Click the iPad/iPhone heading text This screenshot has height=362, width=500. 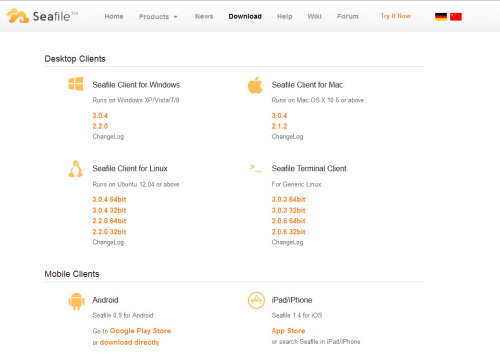(292, 300)
